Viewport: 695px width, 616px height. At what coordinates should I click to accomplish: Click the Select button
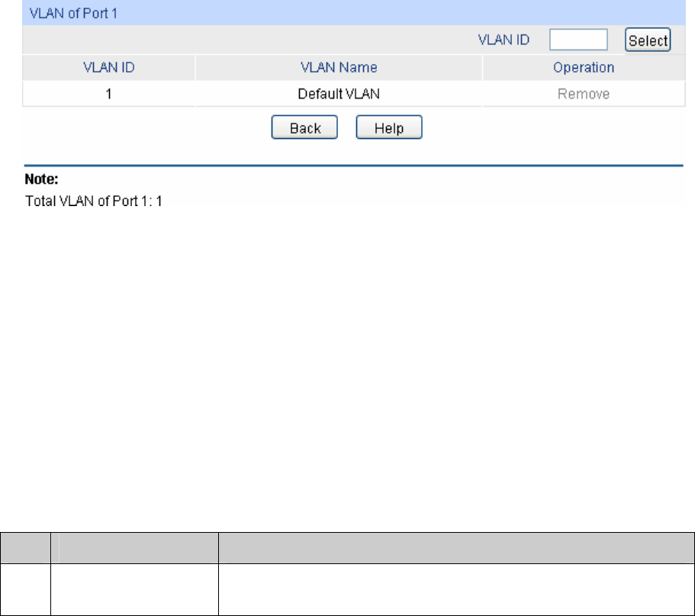[x=648, y=40]
